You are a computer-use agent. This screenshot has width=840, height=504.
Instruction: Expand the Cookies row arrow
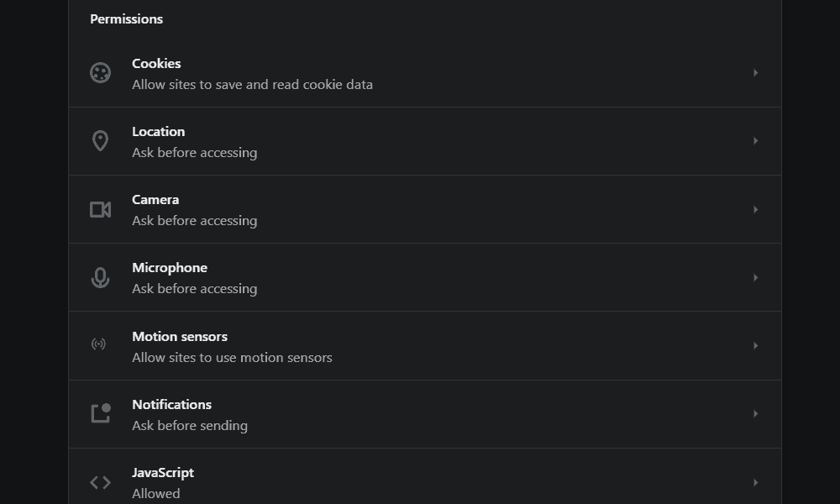pos(756,73)
